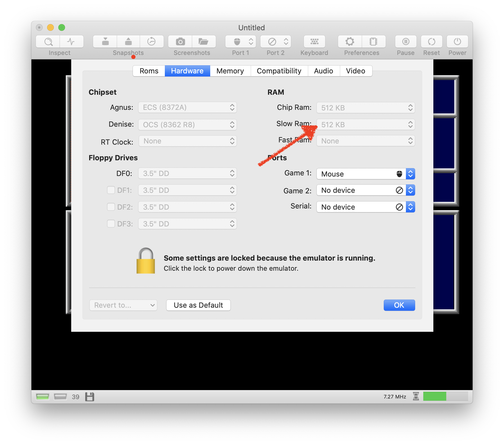Click the Use as Default button
504x445 pixels.
(198, 305)
